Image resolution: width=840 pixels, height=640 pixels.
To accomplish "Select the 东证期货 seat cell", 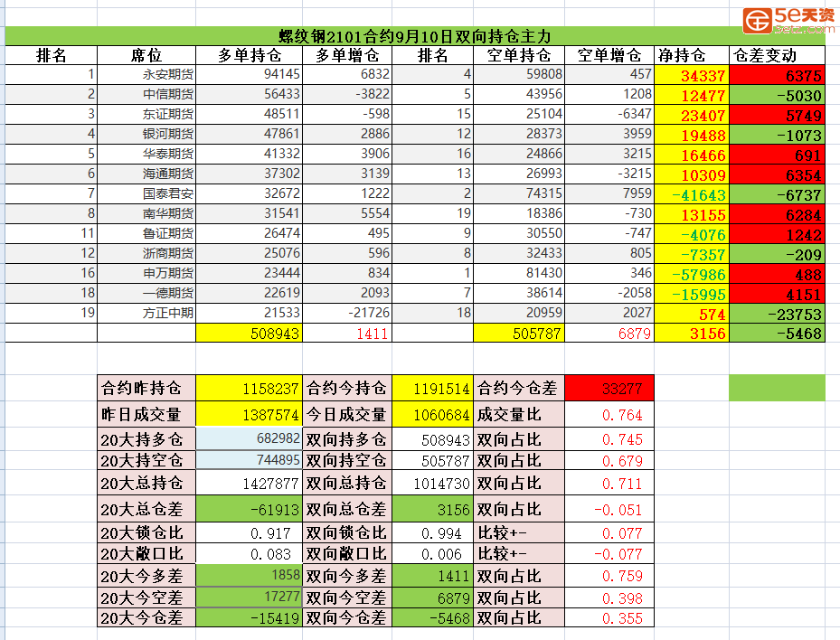I will tap(146, 114).
